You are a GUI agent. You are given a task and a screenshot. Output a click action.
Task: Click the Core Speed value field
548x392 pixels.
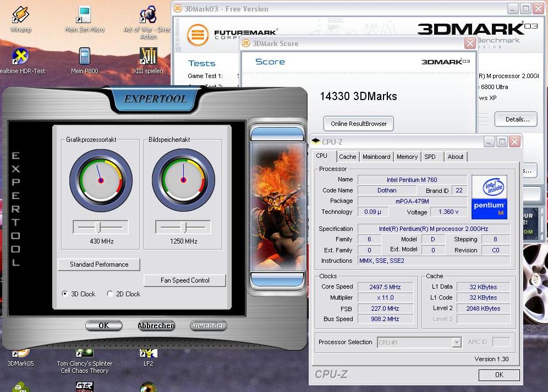(385, 287)
